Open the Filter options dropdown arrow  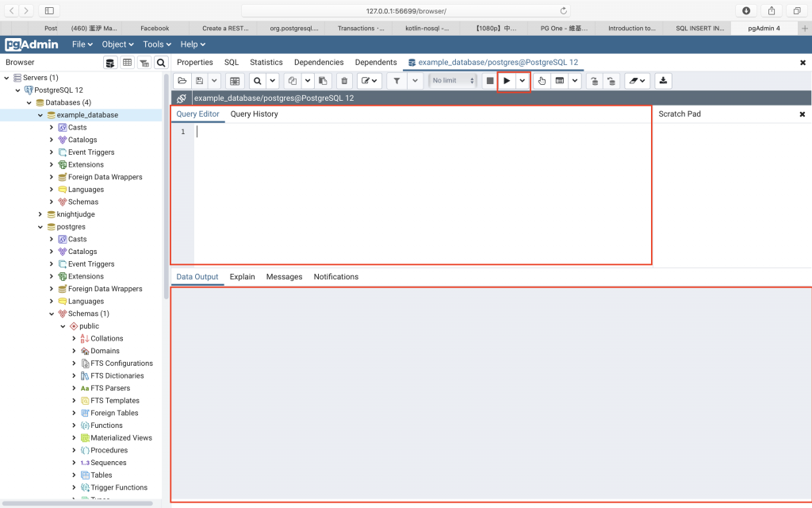[415, 81]
